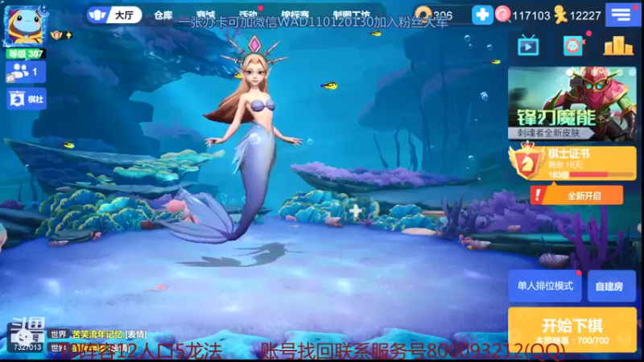Click the 117103 candy balance
This screenshot has height=362, width=644.
pyautogui.click(x=531, y=15)
